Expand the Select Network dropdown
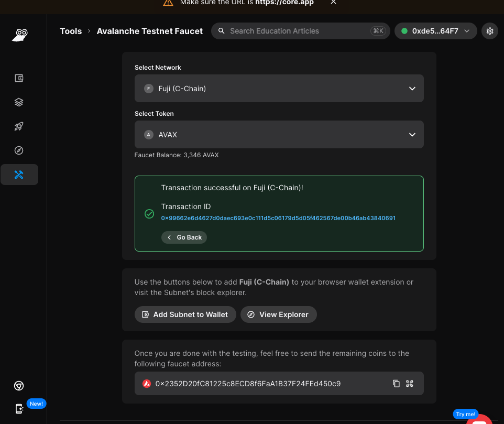This screenshot has height=424, width=504. (x=279, y=89)
